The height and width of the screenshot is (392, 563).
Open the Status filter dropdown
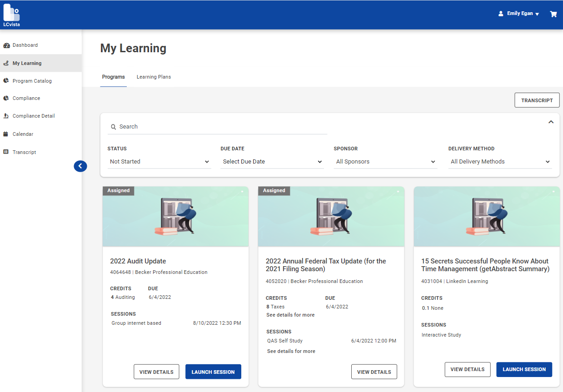pyautogui.click(x=159, y=161)
